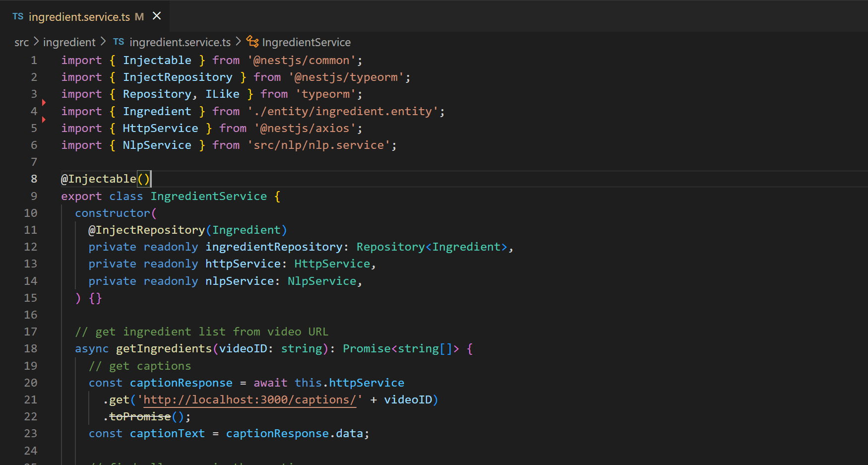Screen dimensions: 868x465
Task: Click the @Injectable() decorator
Action: [x=105, y=179]
